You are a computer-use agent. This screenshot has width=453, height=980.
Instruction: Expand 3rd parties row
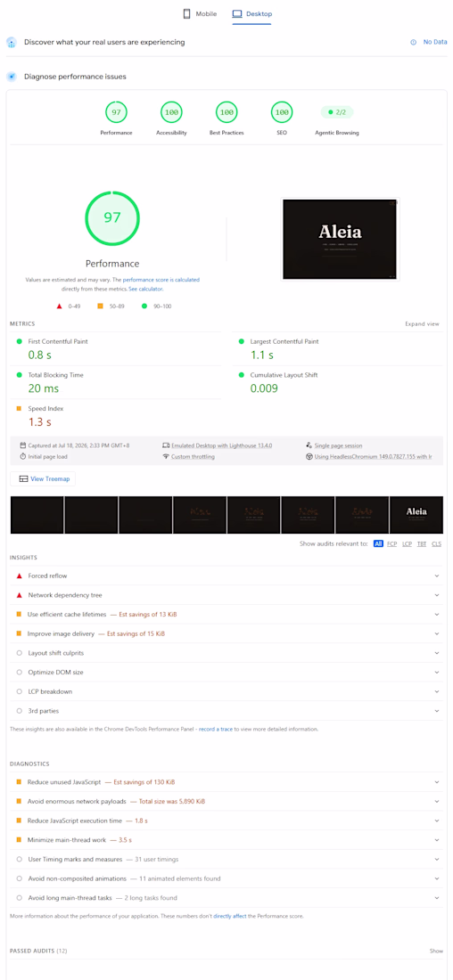click(x=226, y=711)
